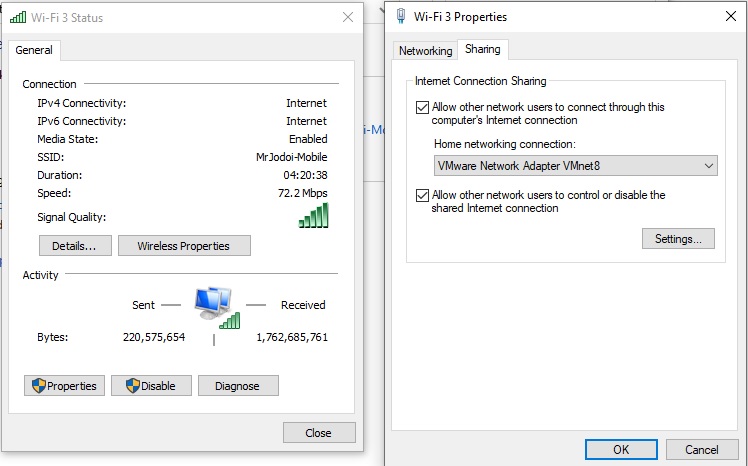Screen dimensions: 748x466
Task: Click the Wi-Fi 3 Properties title bar icon
Action: point(401,16)
